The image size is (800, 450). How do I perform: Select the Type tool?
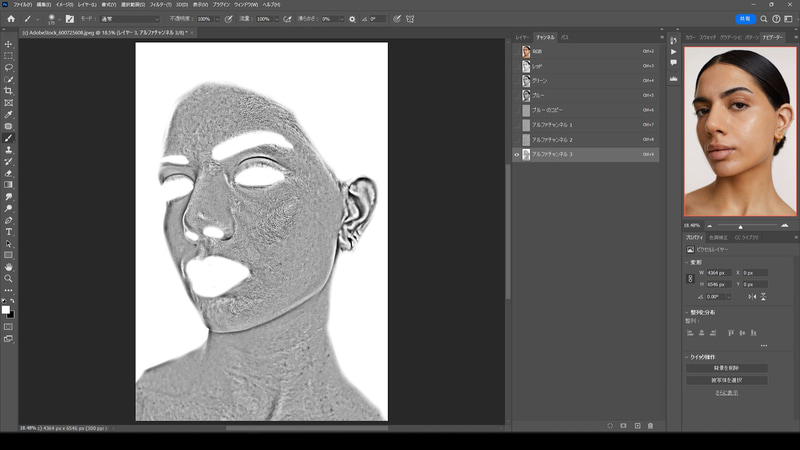[9, 232]
